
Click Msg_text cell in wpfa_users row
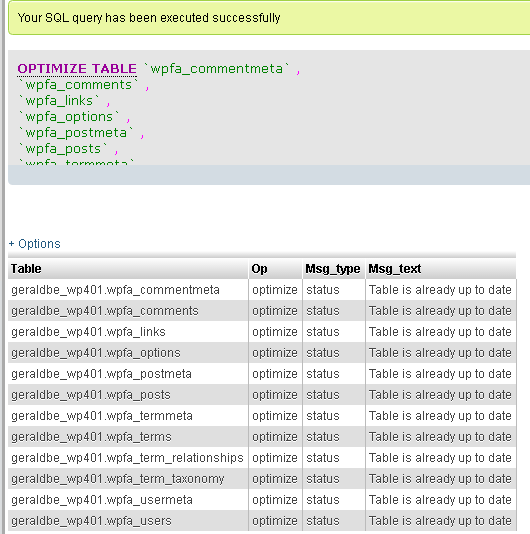(x=441, y=521)
